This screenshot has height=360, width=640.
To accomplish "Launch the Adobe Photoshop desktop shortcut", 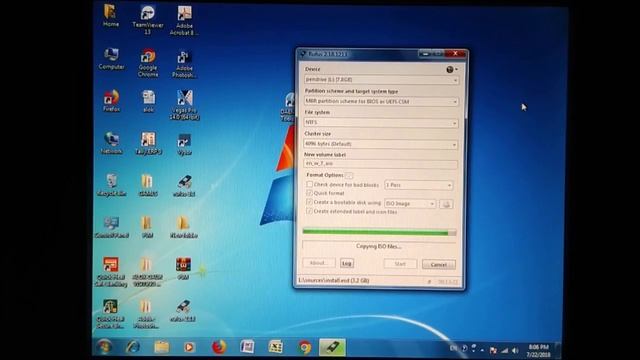I will tap(184, 64).
